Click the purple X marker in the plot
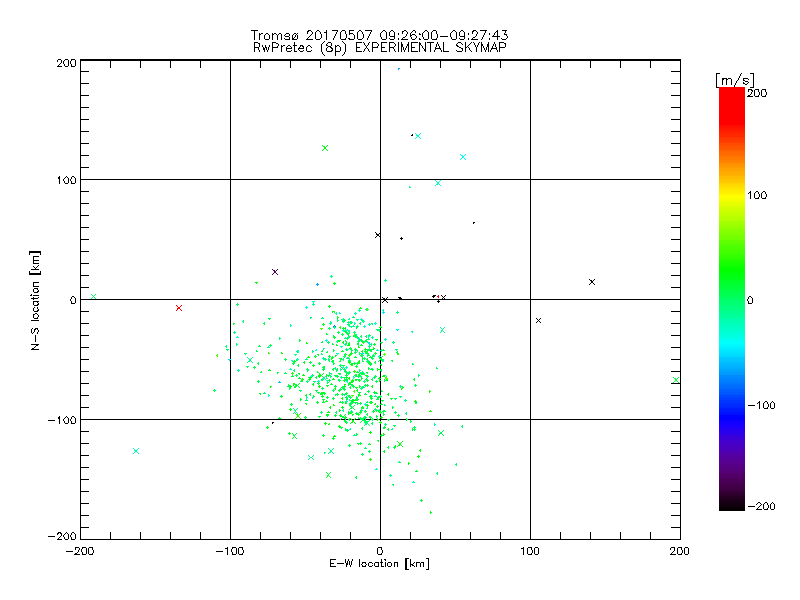800x600 pixels. (275, 272)
